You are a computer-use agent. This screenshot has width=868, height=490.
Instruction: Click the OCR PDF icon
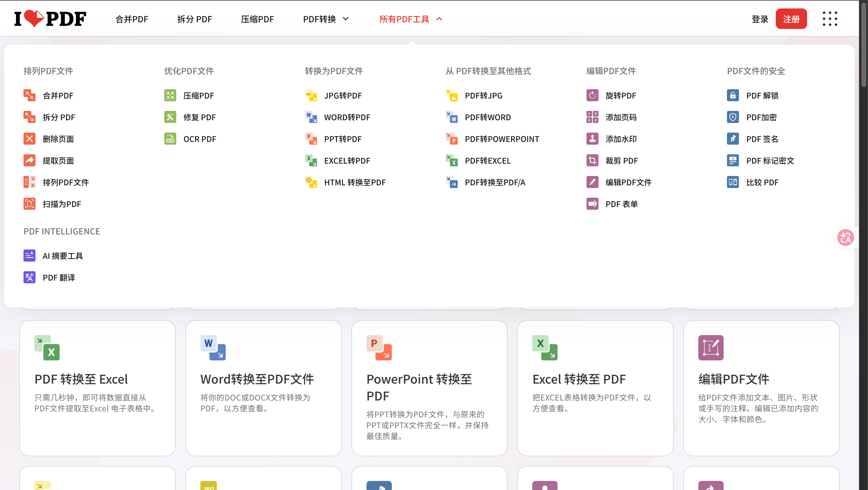click(x=170, y=139)
